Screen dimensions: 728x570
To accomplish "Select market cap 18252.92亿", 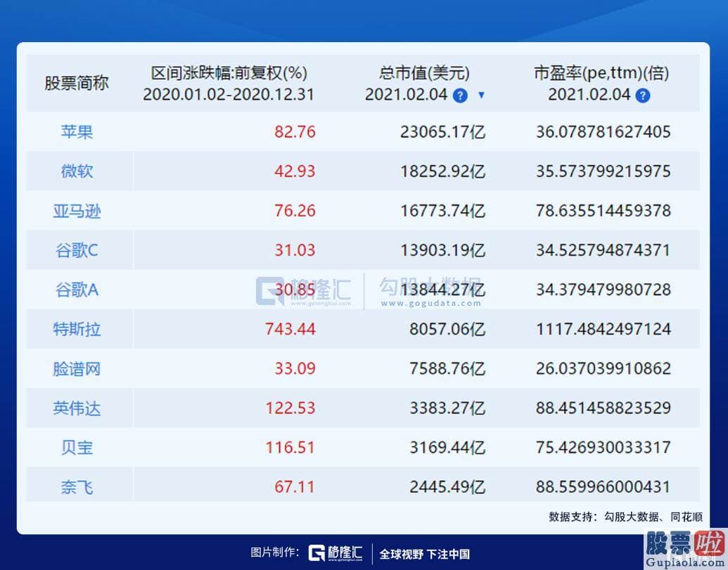I will [x=443, y=171].
